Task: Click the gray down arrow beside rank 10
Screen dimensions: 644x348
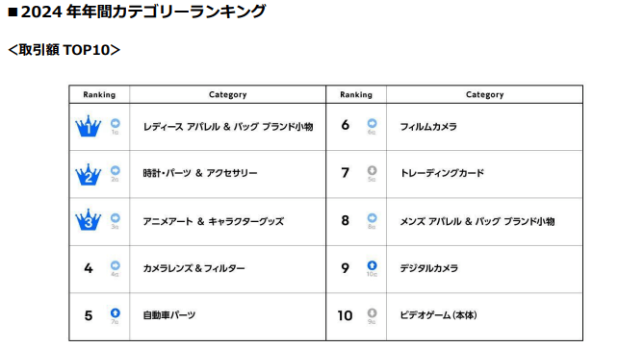Action: point(373,313)
